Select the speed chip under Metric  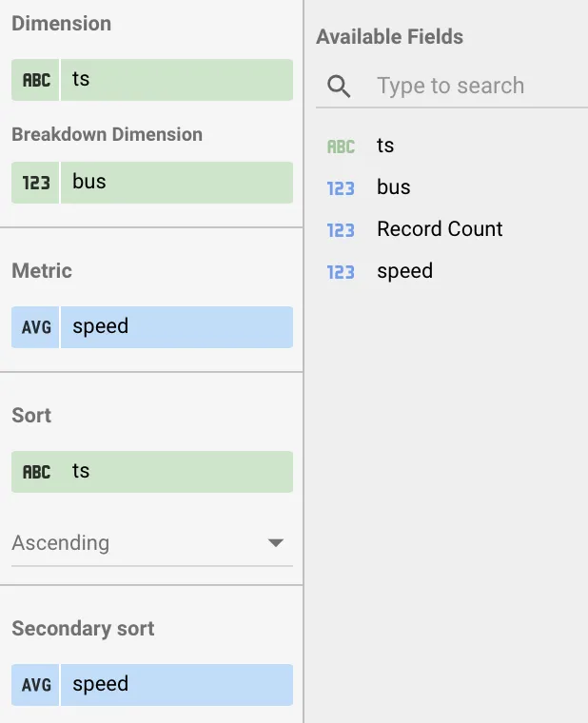coord(176,326)
